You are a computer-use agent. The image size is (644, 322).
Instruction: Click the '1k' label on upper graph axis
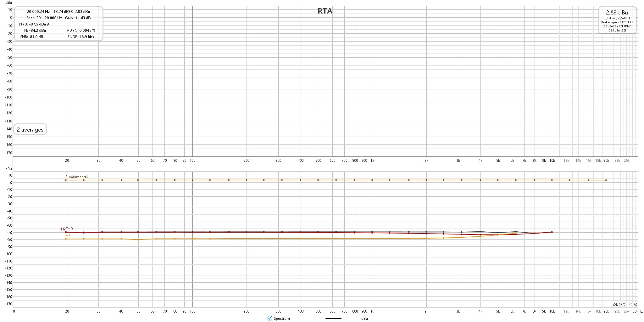pyautogui.click(x=372, y=161)
